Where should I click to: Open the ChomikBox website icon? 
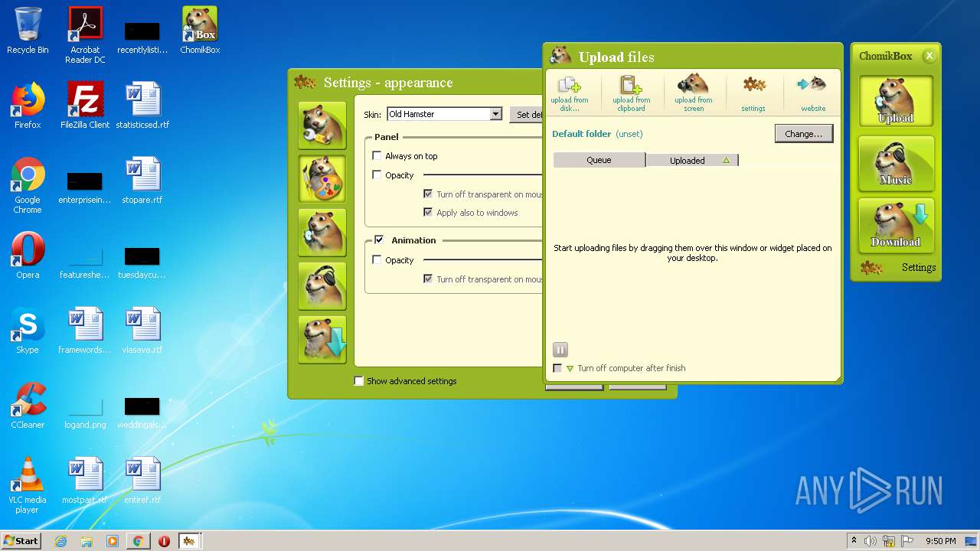coord(813,93)
